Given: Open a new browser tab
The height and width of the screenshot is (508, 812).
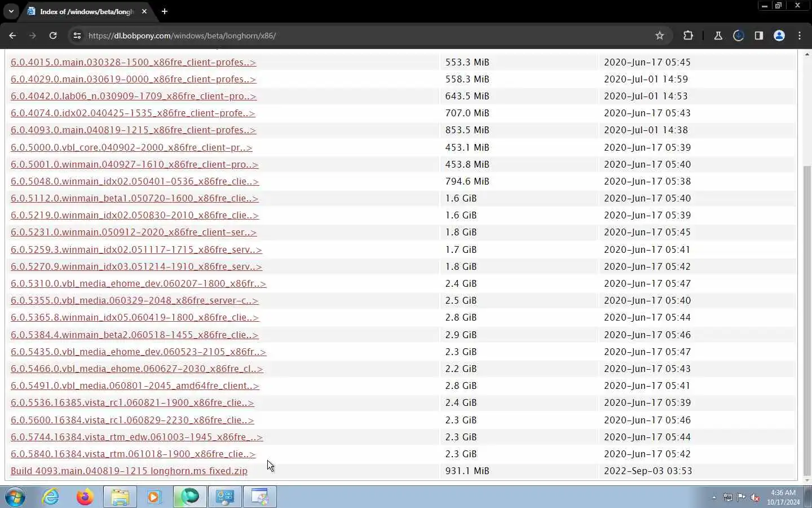Looking at the screenshot, I should tap(165, 11).
